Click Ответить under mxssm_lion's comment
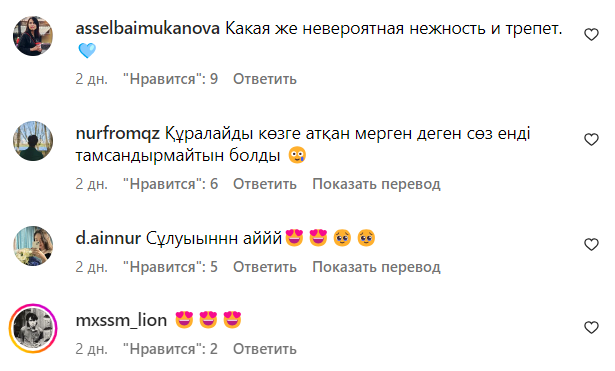The height and width of the screenshot is (371, 615). pyautogui.click(x=265, y=349)
